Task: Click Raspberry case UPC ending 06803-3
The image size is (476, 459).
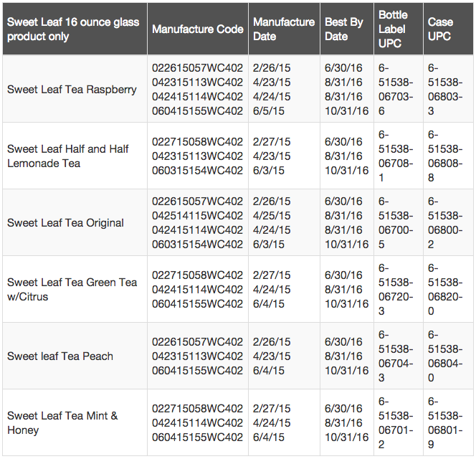Action: tap(445, 90)
